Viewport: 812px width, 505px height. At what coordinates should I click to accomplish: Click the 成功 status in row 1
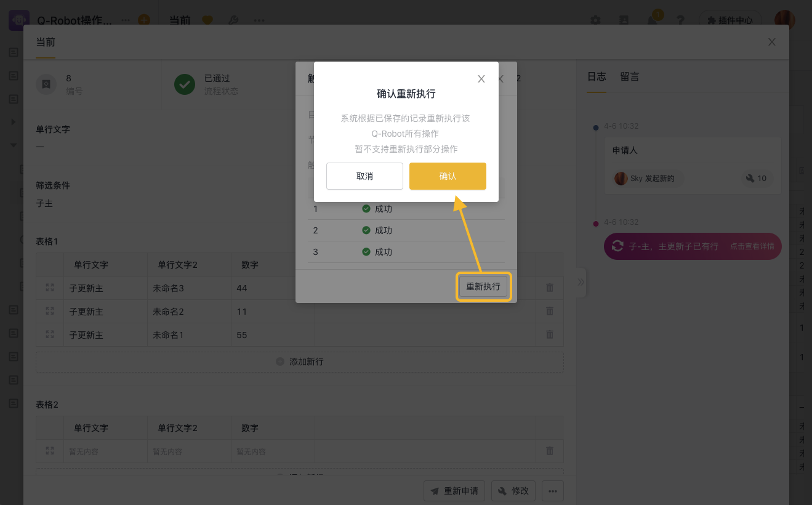[377, 209]
